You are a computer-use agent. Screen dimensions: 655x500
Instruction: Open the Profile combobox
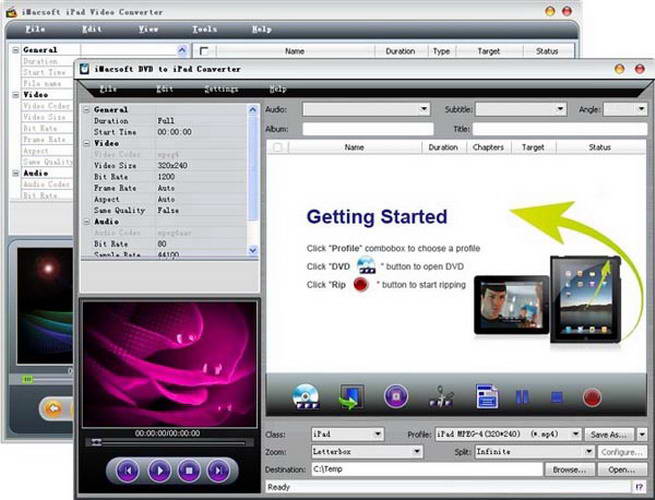tap(508, 434)
